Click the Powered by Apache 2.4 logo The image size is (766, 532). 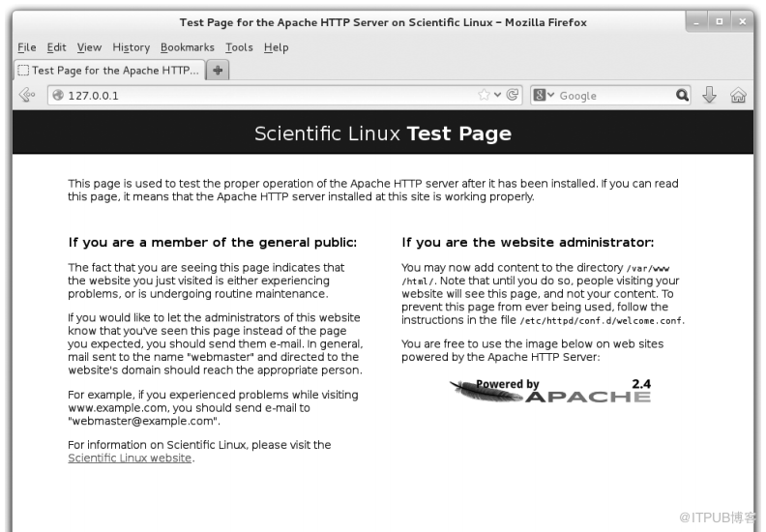(x=550, y=391)
